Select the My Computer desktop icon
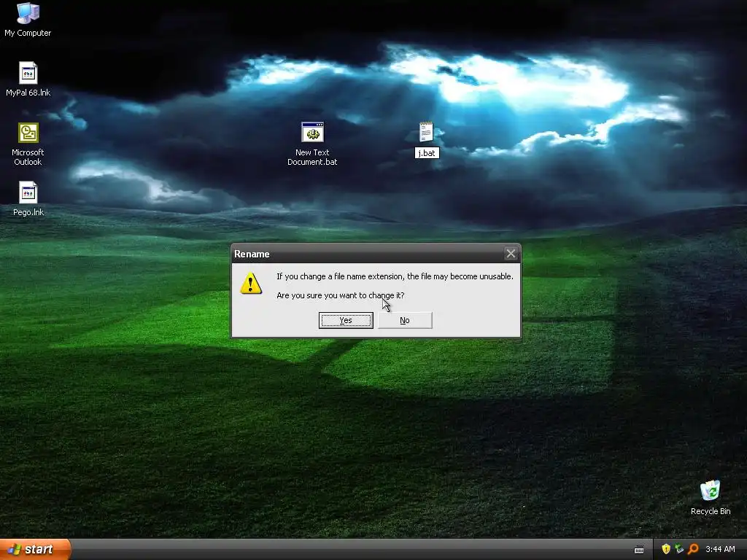This screenshot has width=747, height=560. pos(28,13)
